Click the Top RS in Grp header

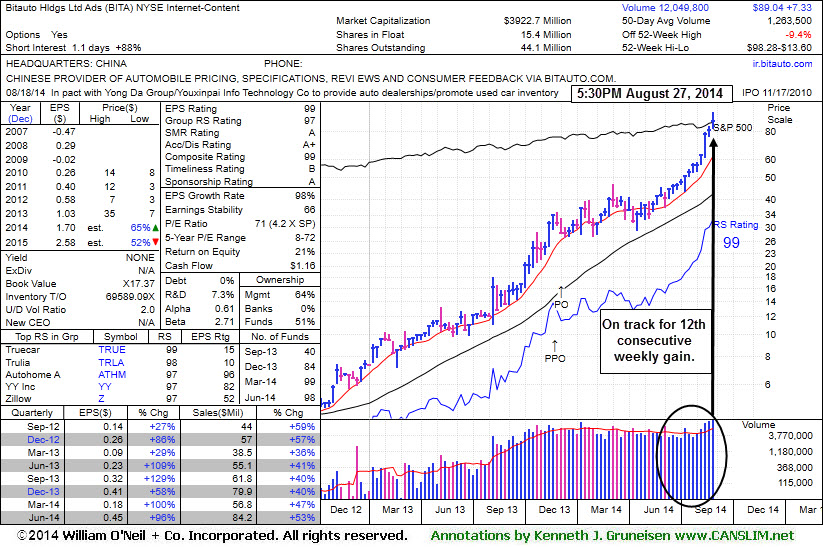tap(47, 337)
